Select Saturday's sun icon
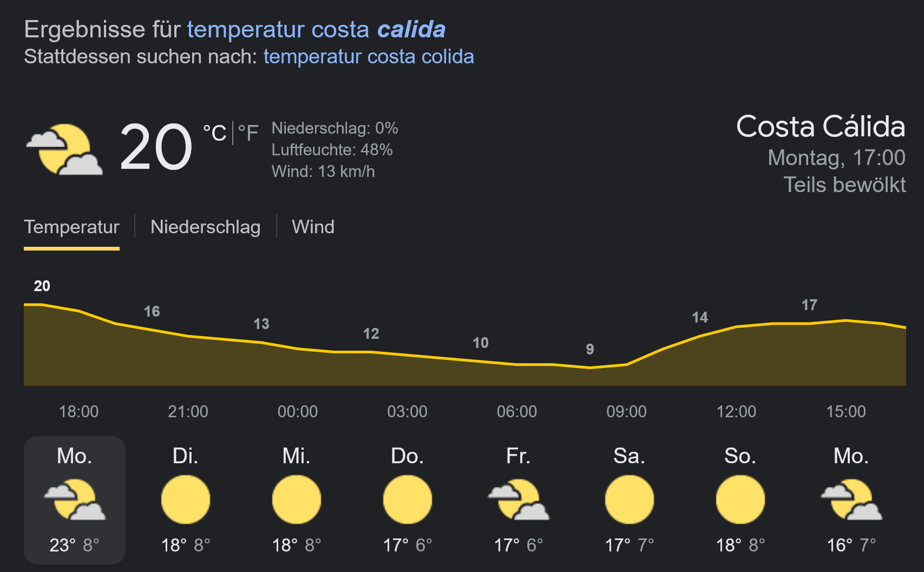 629,499
